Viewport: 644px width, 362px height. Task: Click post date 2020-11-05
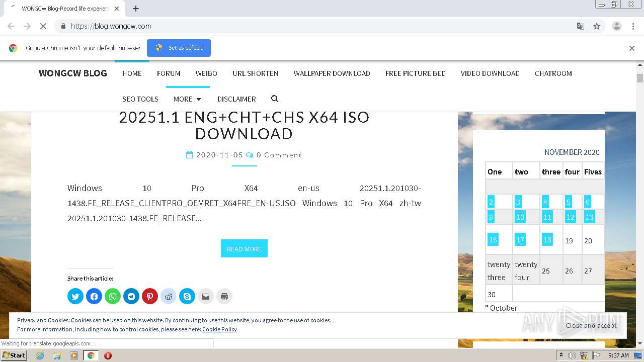point(219,155)
